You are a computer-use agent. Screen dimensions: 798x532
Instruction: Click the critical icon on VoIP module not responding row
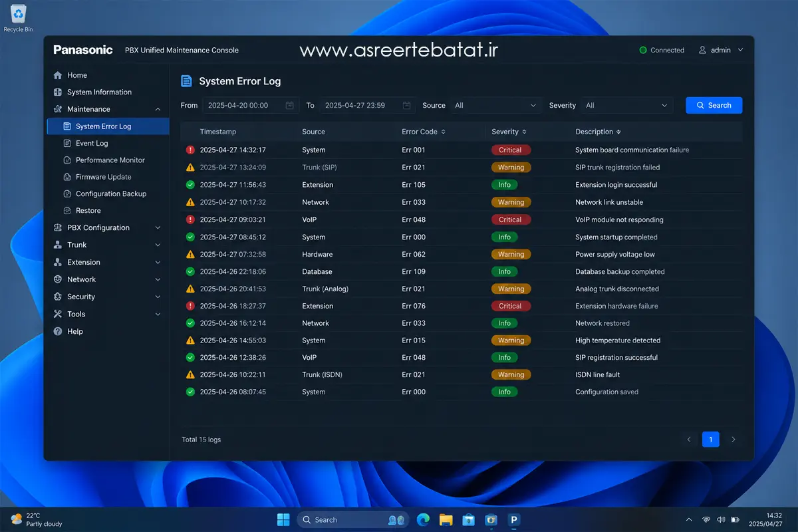(x=190, y=219)
